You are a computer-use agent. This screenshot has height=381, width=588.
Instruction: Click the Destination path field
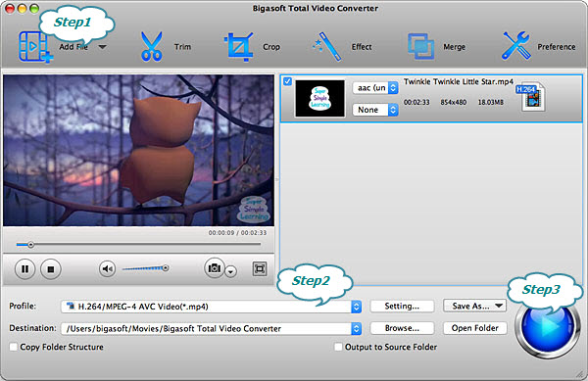tap(211, 328)
